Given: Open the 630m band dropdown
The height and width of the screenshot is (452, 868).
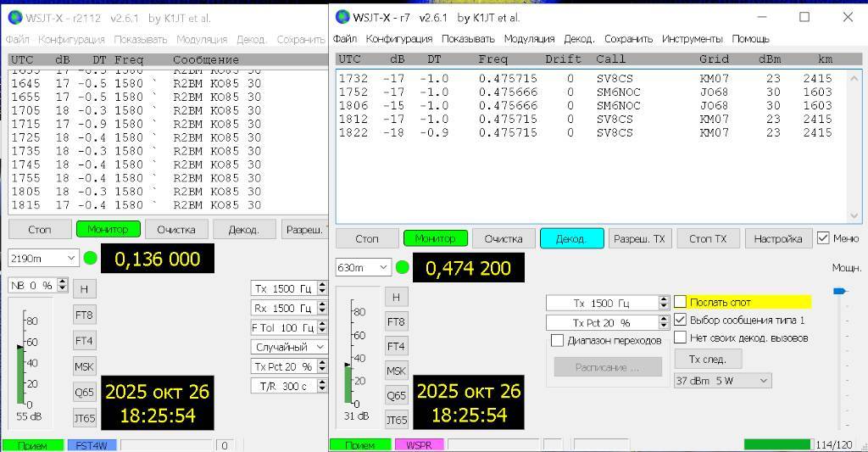Looking at the screenshot, I should coord(364,267).
